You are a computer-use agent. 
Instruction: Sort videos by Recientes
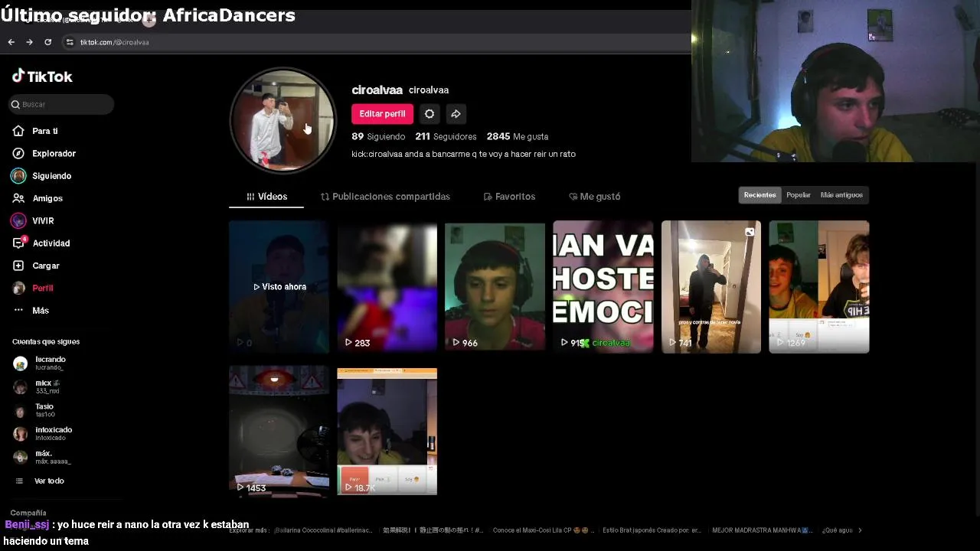click(x=759, y=195)
